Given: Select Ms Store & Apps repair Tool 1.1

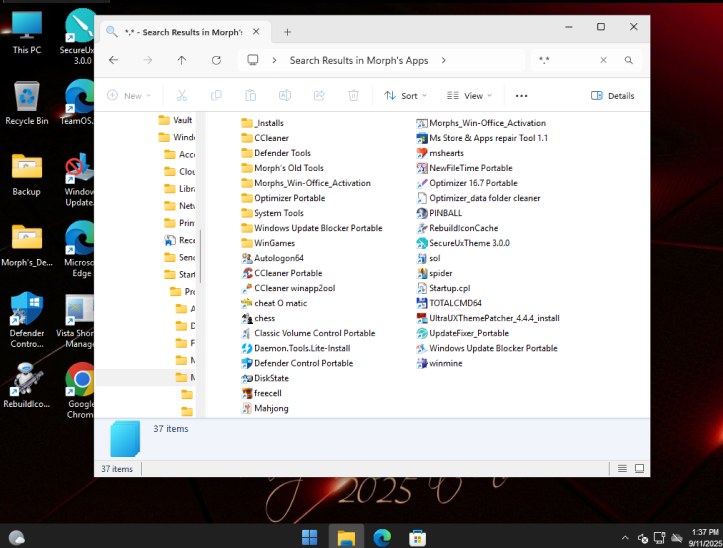Looking at the screenshot, I should pyautogui.click(x=482, y=138).
